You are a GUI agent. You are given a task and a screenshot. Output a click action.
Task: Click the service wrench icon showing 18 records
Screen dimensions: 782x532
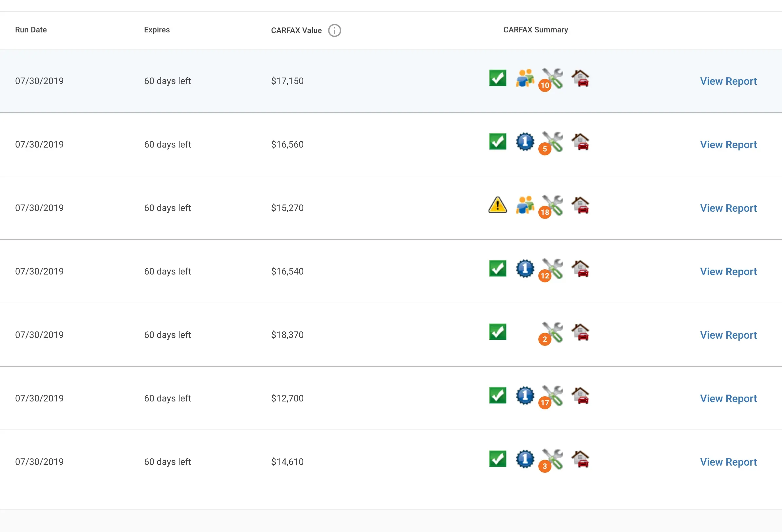coord(552,206)
